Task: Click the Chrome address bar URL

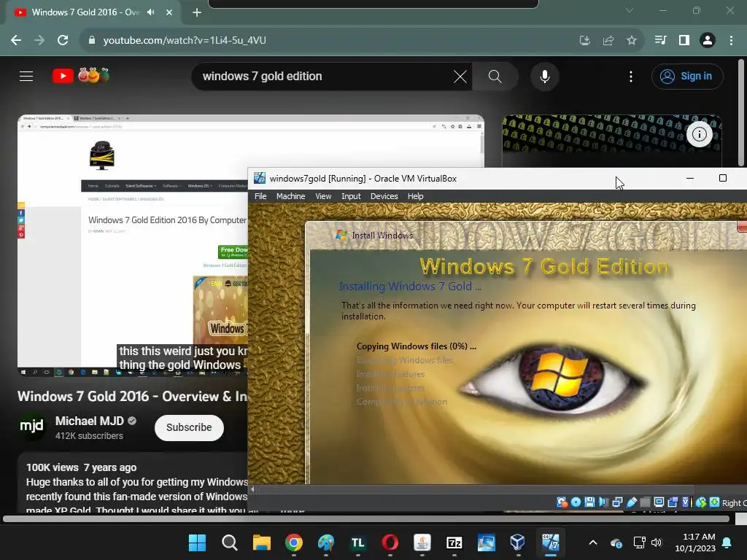Action: [185, 41]
